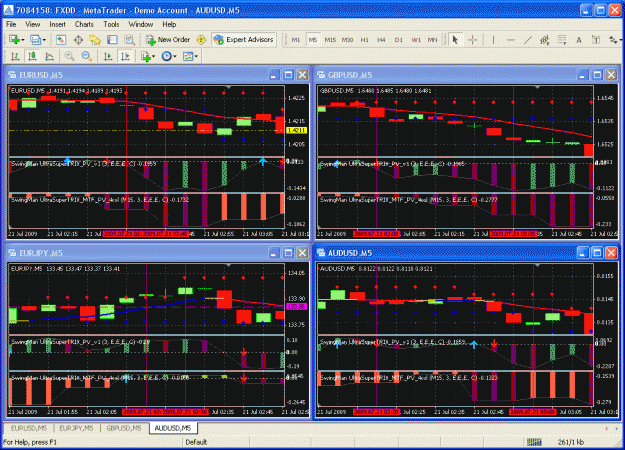Minimize the EURJPY,M5 chart window
The width and height of the screenshot is (625, 450).
click(x=273, y=253)
